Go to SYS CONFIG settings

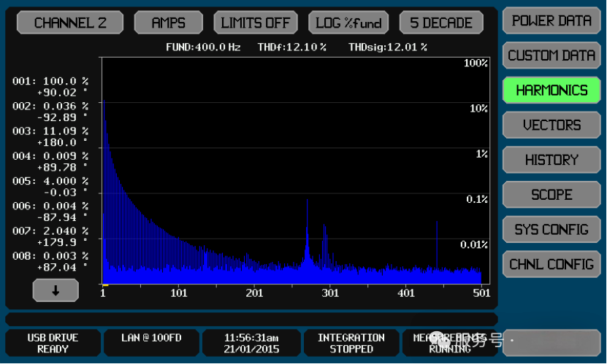pyautogui.click(x=551, y=229)
